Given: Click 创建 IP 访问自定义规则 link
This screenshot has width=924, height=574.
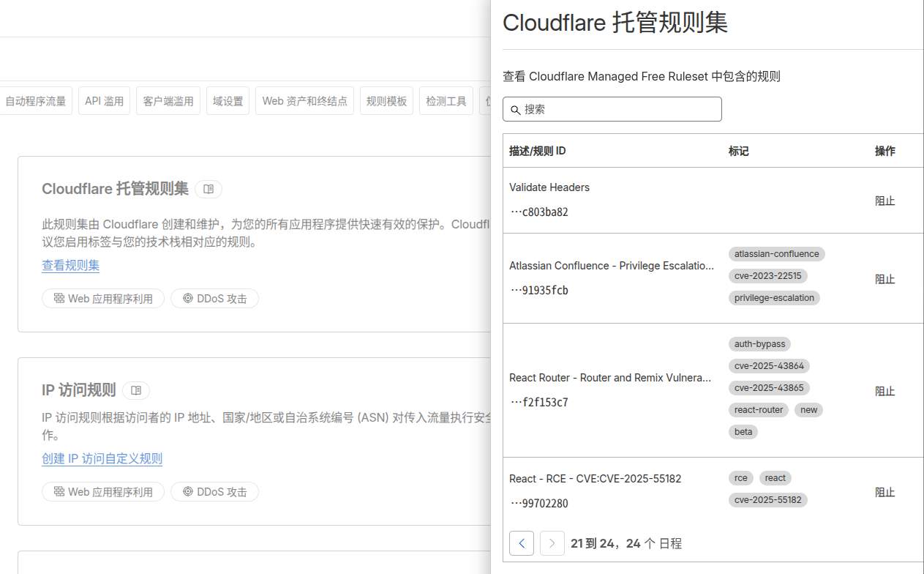Looking at the screenshot, I should (102, 458).
